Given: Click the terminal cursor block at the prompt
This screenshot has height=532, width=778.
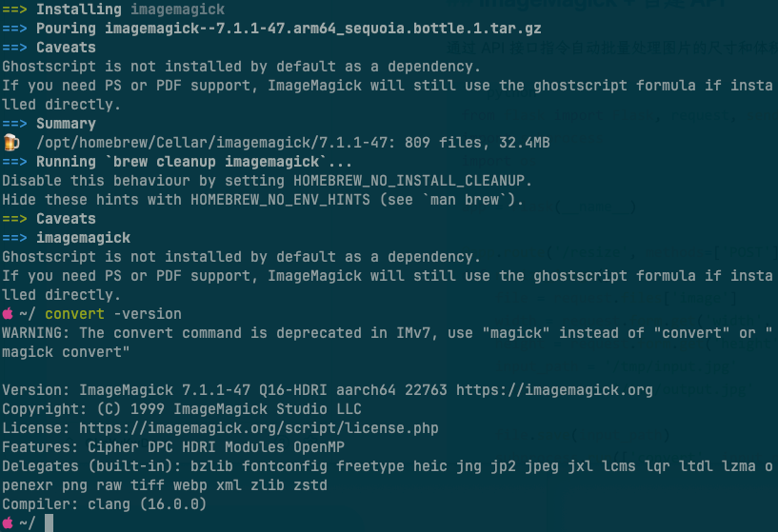Looking at the screenshot, I should [x=49, y=523].
